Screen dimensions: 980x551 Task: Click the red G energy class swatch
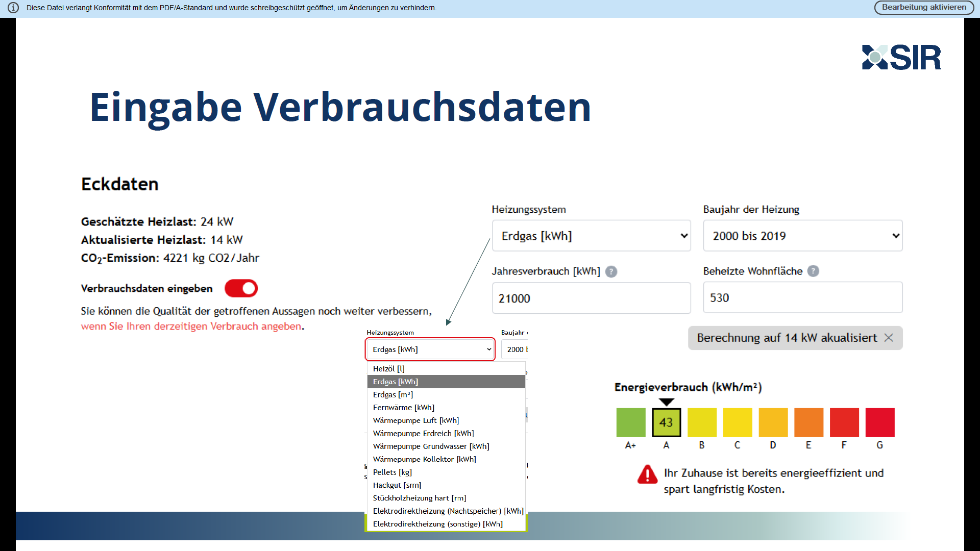(879, 422)
